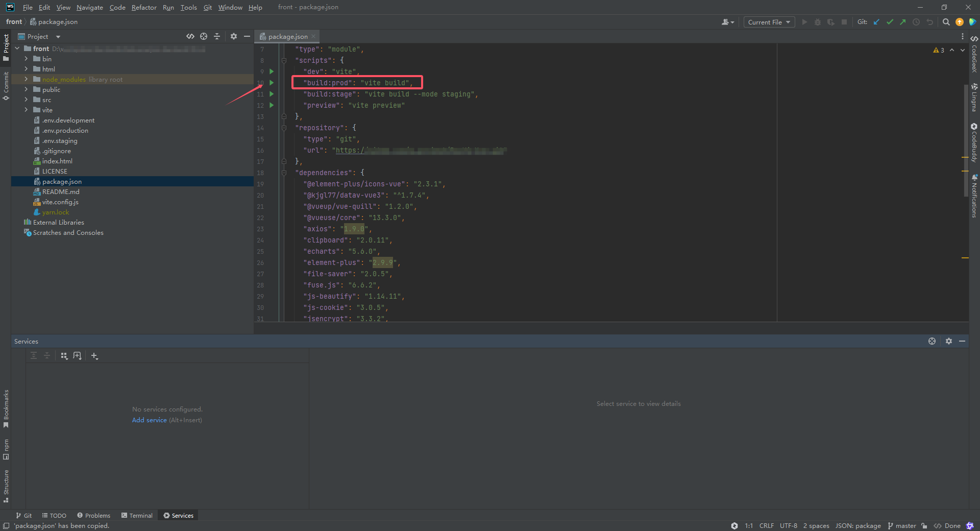
Task: Toggle the Structure tool window
Action: (x=6, y=486)
